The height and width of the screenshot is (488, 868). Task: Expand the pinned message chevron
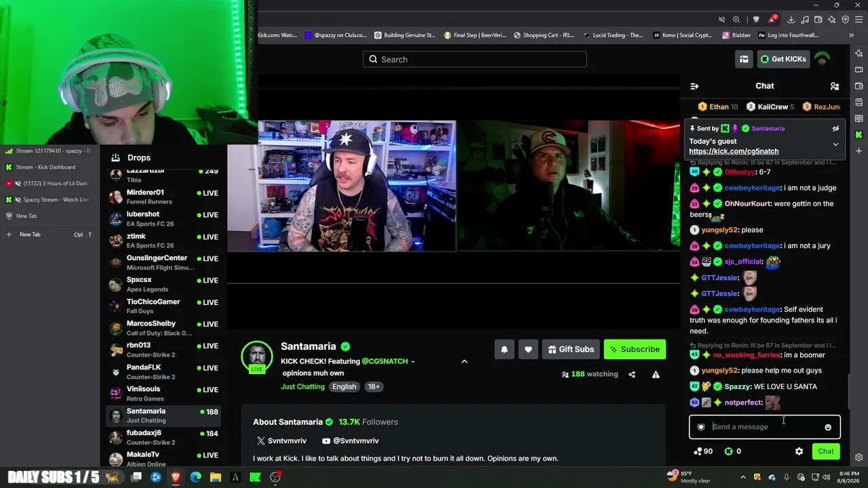(x=835, y=144)
